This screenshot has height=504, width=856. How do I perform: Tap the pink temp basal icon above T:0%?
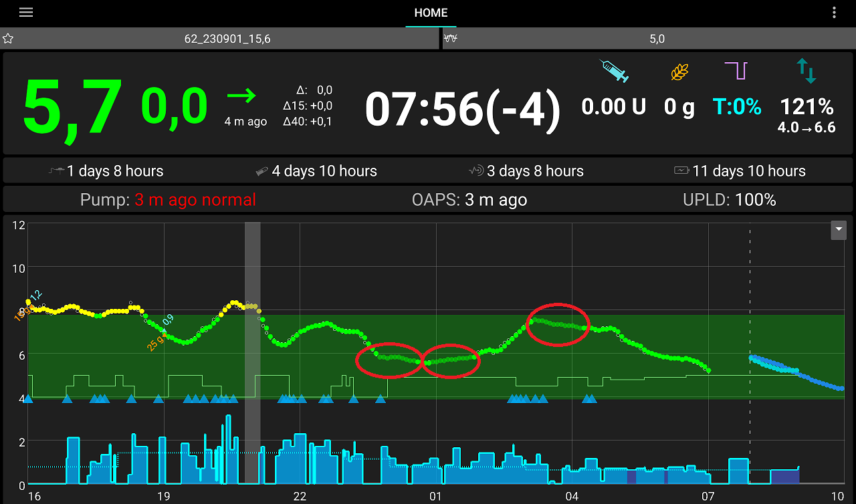(x=736, y=70)
